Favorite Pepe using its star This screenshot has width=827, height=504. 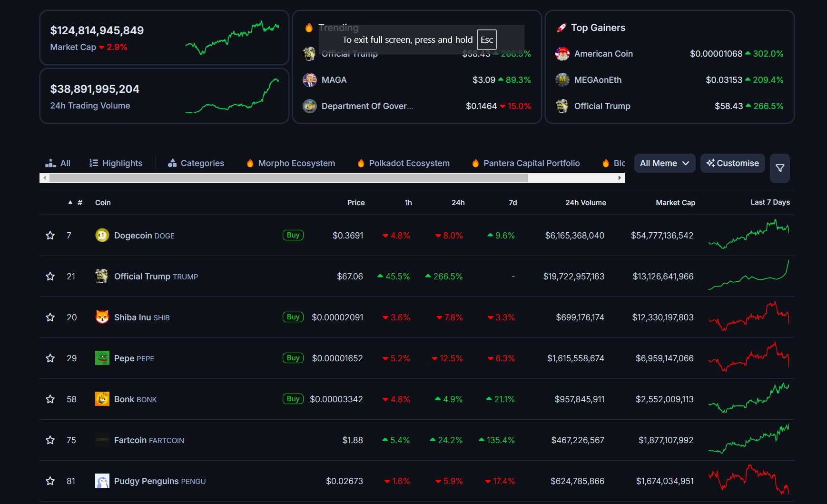[x=50, y=358]
